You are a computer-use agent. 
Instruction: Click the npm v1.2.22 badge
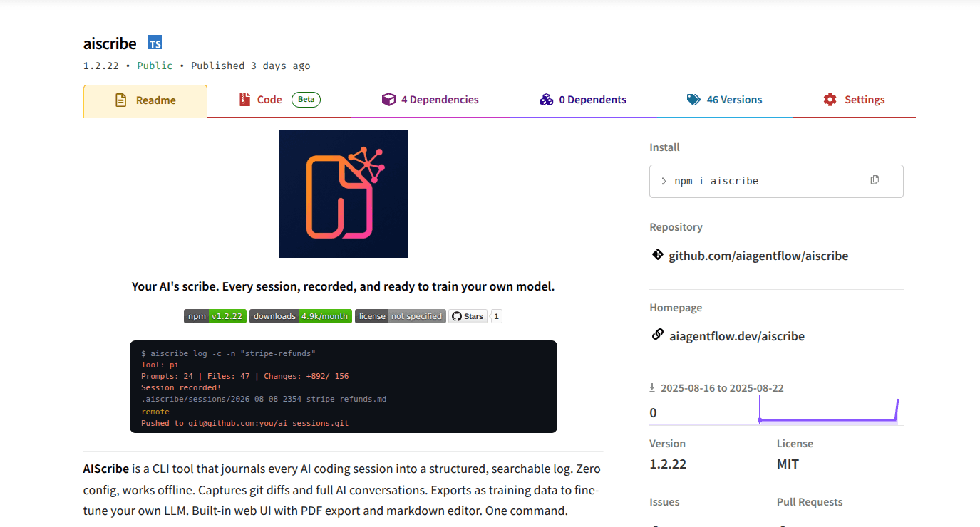point(215,316)
